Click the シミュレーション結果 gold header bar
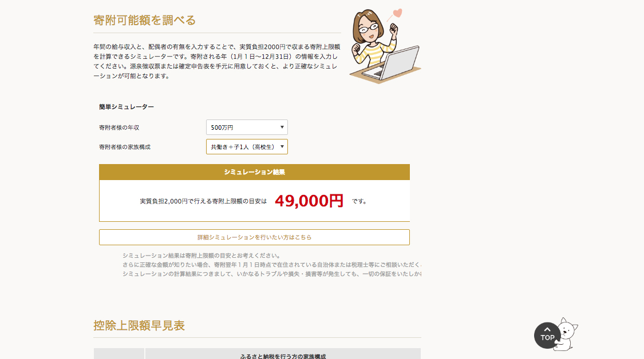 (254, 171)
